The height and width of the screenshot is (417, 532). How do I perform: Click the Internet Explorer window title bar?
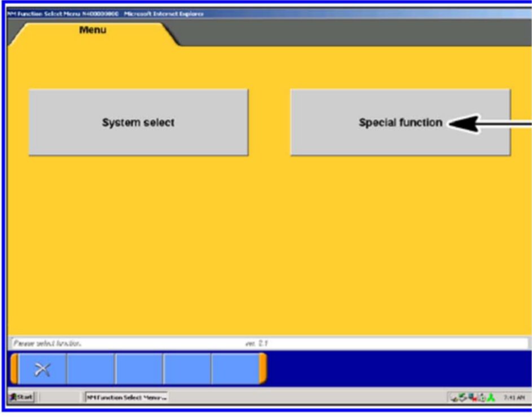click(x=226, y=14)
